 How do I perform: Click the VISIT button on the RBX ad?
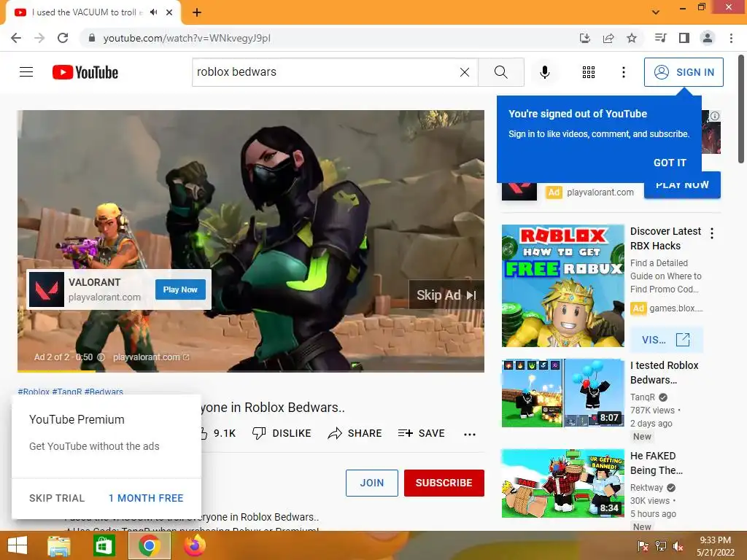coord(666,340)
